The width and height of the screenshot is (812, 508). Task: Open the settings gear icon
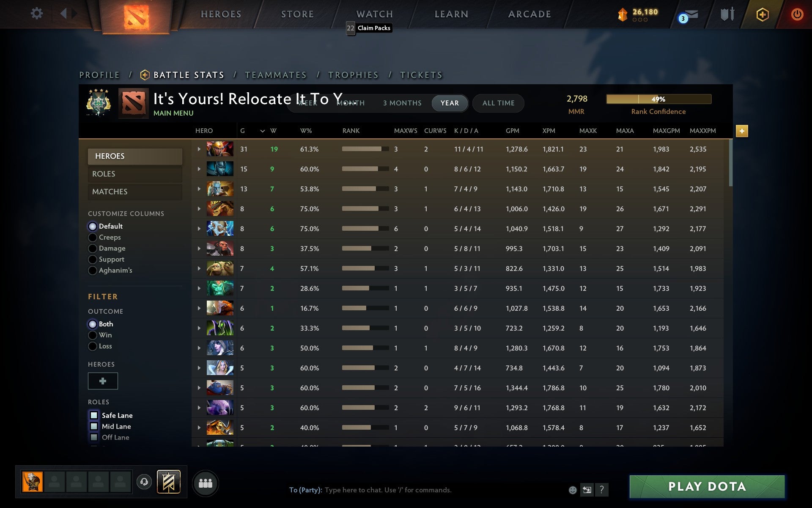pyautogui.click(x=37, y=14)
